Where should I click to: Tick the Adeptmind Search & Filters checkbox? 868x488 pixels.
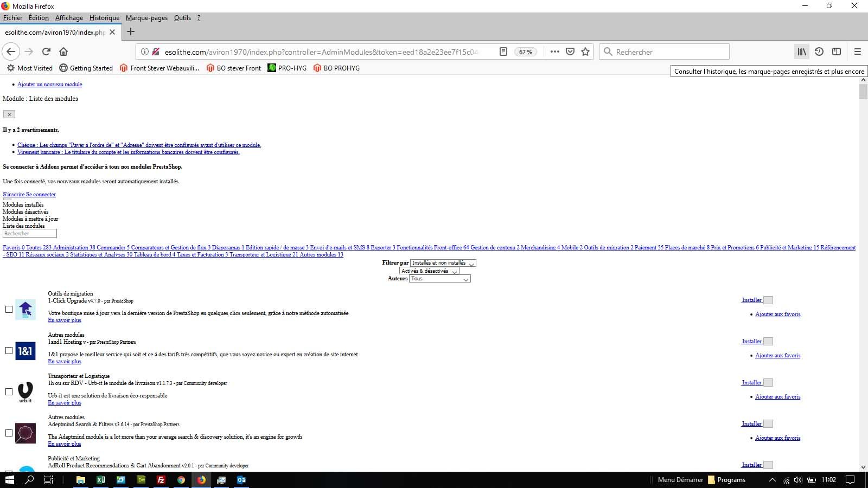(x=9, y=433)
